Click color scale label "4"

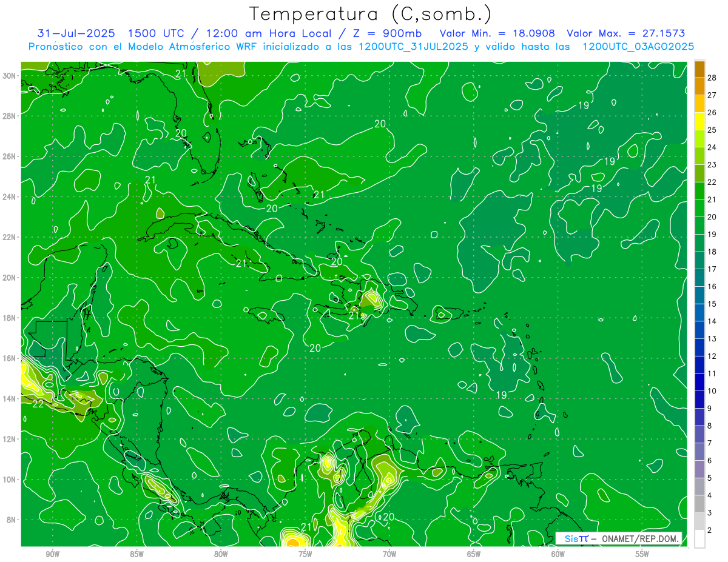coord(710,495)
